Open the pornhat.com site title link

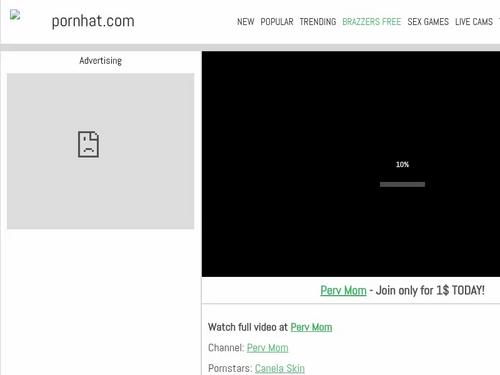93,21
